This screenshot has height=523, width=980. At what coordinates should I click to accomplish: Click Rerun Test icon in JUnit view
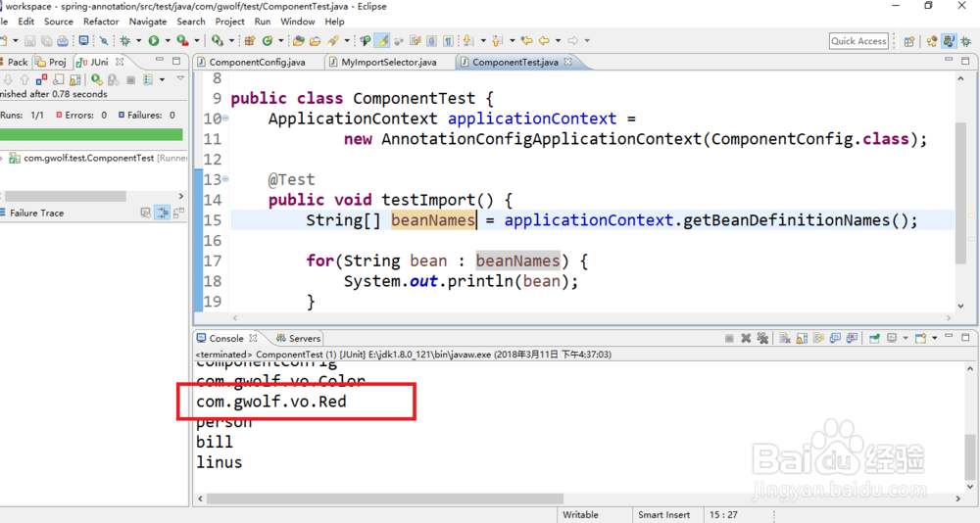pos(96,80)
